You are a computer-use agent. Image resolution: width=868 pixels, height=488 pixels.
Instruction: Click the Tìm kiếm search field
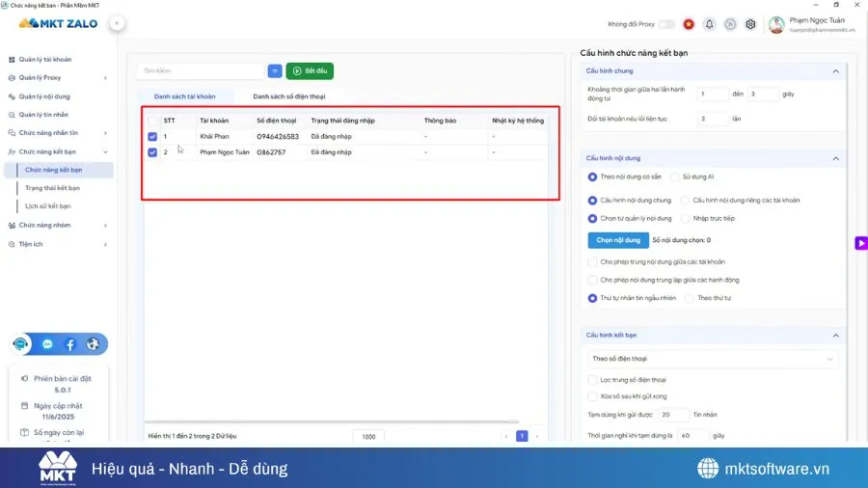200,71
